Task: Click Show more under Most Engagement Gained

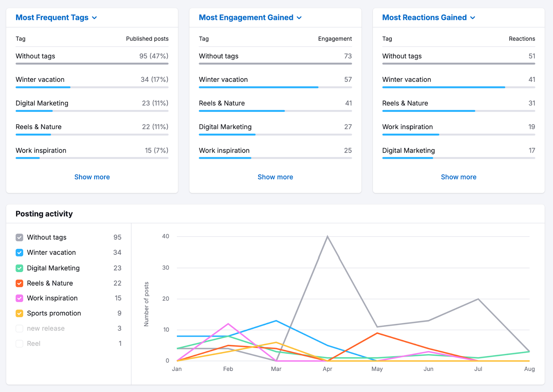Action: point(275,177)
